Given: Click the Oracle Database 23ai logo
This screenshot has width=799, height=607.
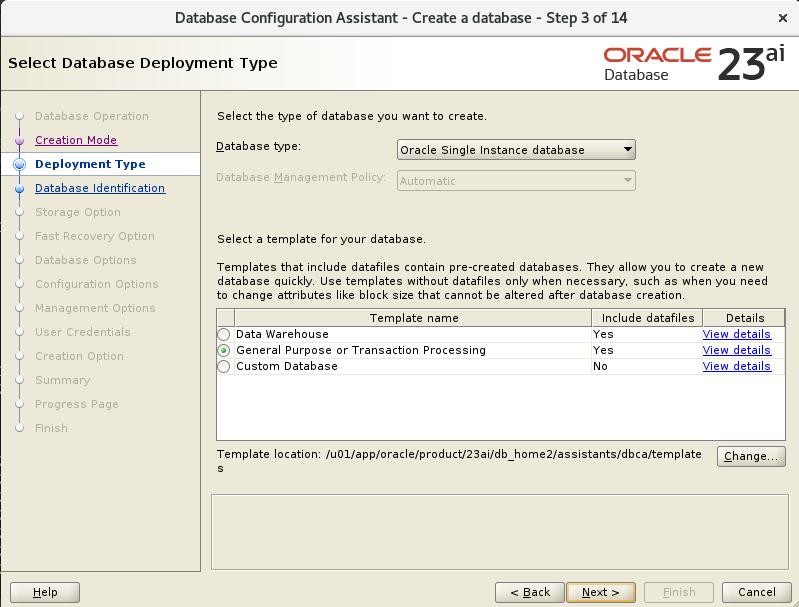Looking at the screenshot, I should tap(694, 63).
